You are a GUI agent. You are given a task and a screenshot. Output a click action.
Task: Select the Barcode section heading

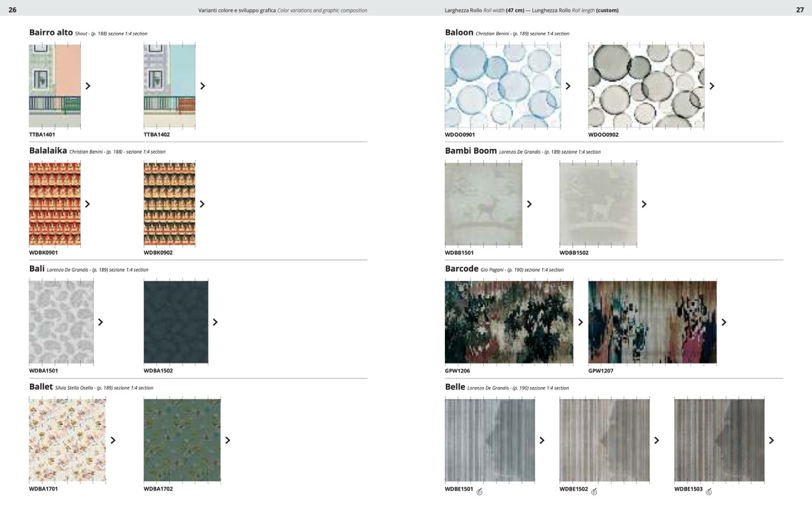pos(461,268)
